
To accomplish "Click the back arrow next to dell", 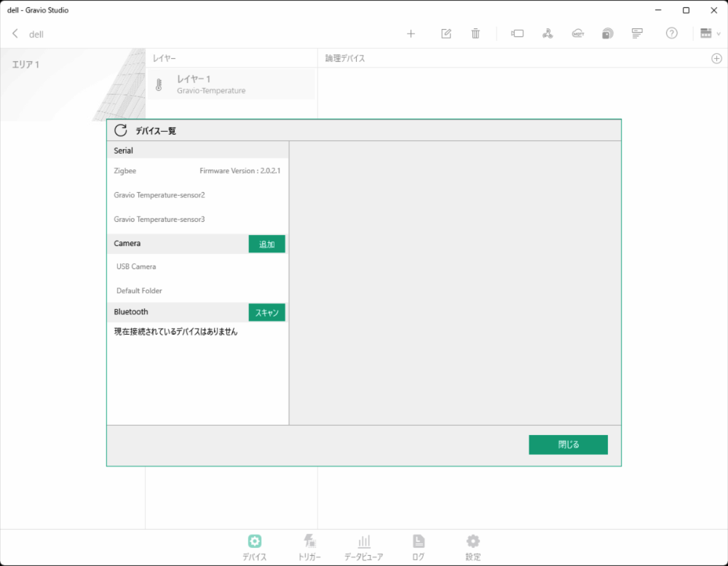I will pyautogui.click(x=15, y=33).
